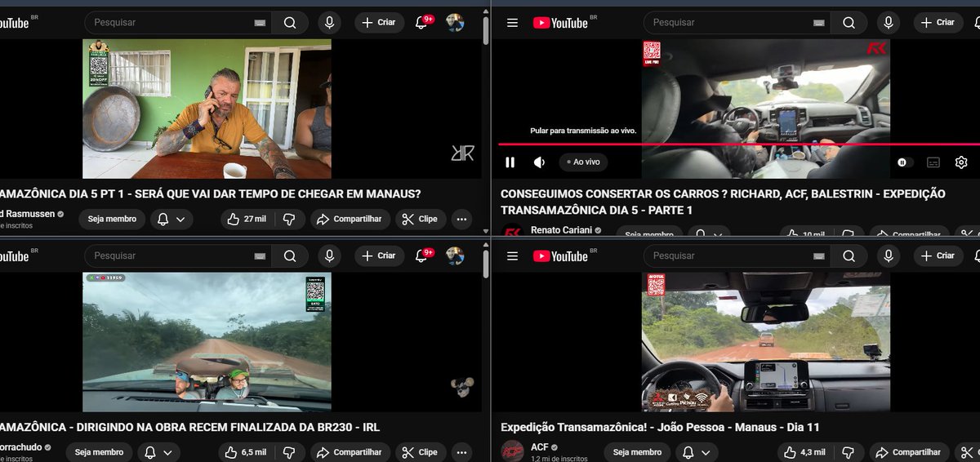Screen dimensions: 980x462
Task: Open player settings gear in Cariani video
Action: point(961,162)
